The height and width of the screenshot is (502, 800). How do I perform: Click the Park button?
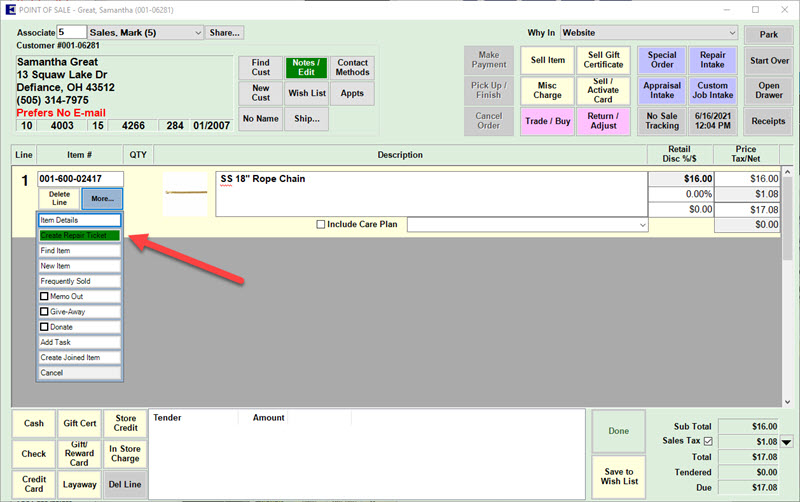pyautogui.click(x=768, y=35)
